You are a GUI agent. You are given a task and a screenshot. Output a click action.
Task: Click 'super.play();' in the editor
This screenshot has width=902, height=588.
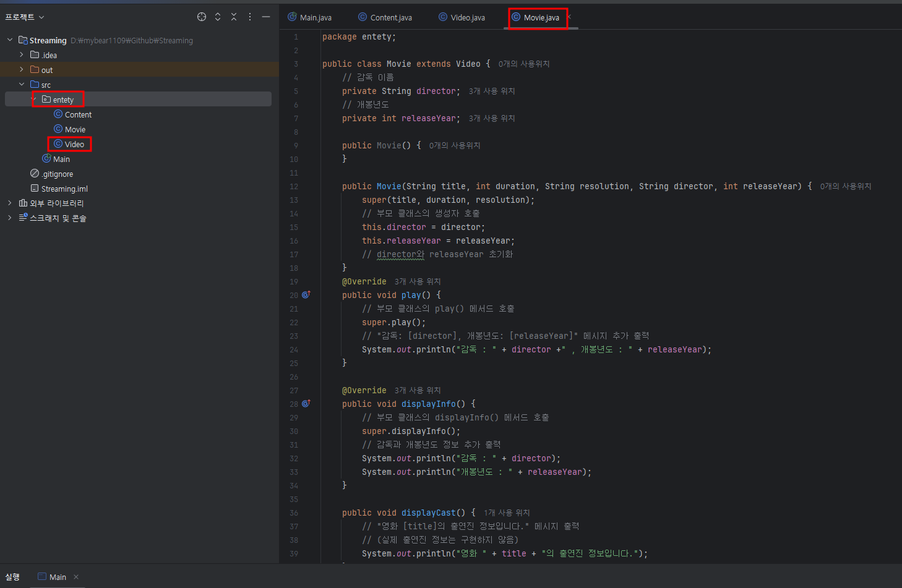pos(393,322)
